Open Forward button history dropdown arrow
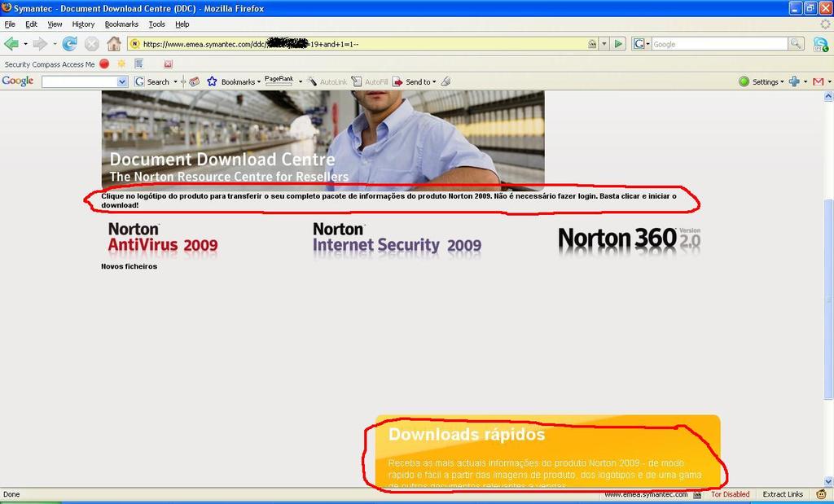Viewport: 834px width, 504px height. 55,44
